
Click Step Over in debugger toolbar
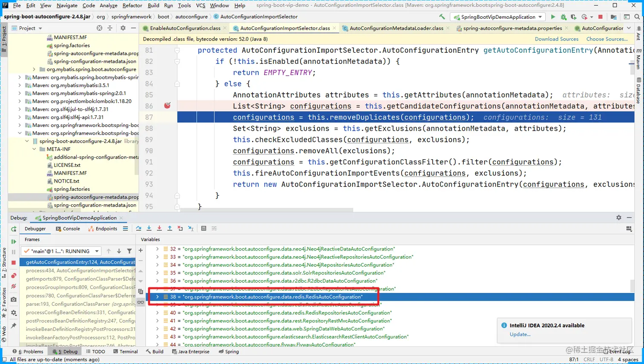(x=138, y=229)
